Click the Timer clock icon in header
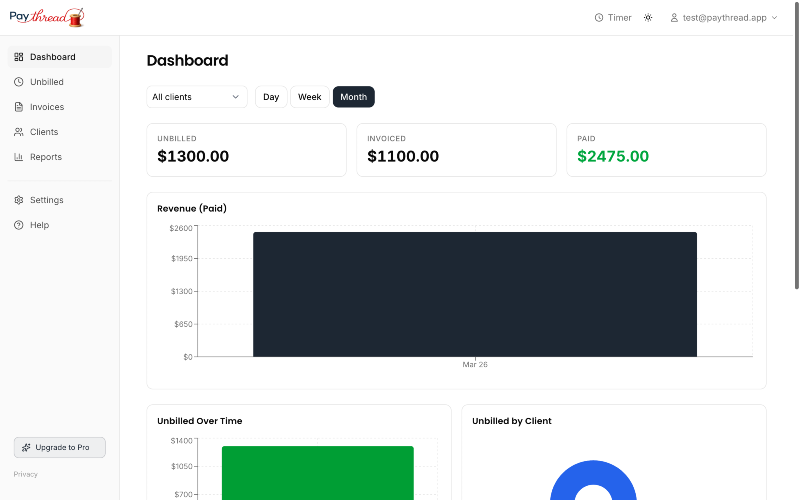Viewport: 800px width, 500px height. click(x=599, y=18)
